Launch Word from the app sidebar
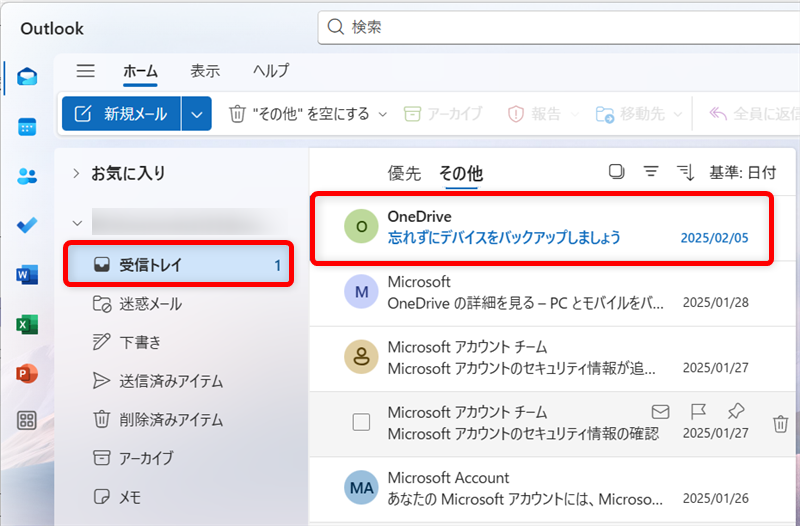This screenshot has height=526, width=800. coord(27,275)
